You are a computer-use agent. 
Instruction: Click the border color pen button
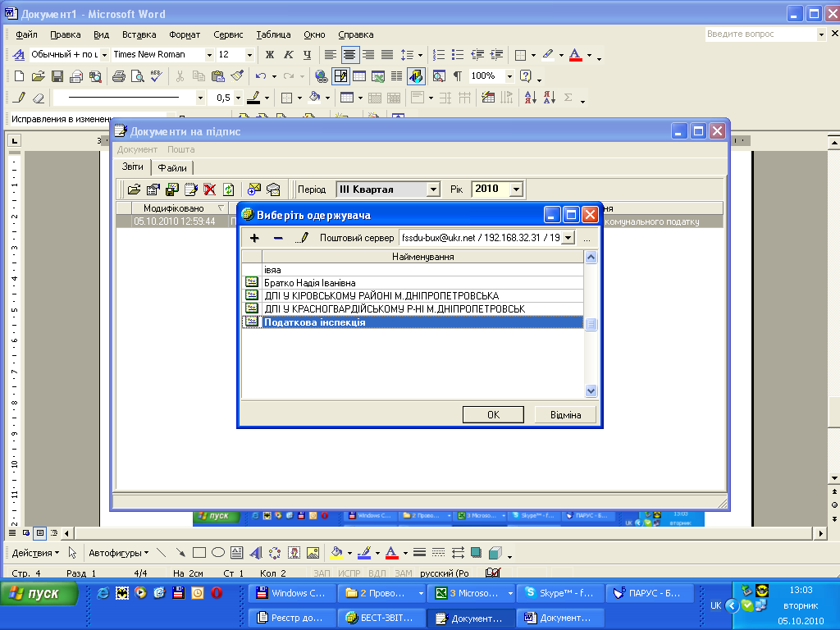253,98
